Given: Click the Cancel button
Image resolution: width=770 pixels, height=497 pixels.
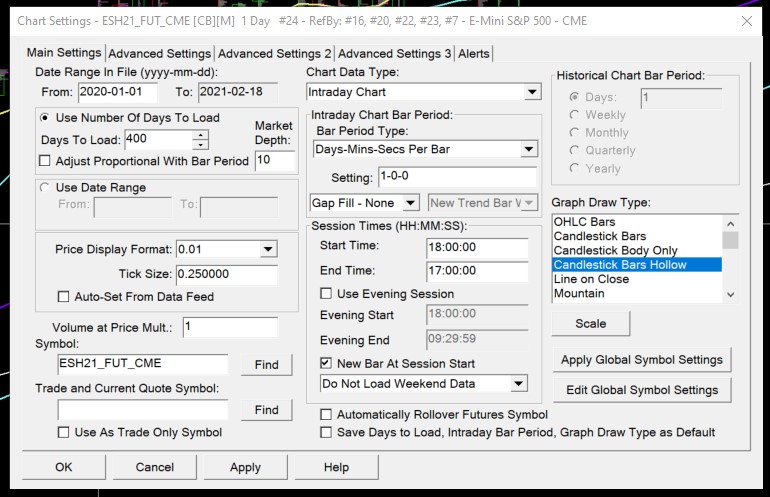Looking at the screenshot, I should click(155, 467).
